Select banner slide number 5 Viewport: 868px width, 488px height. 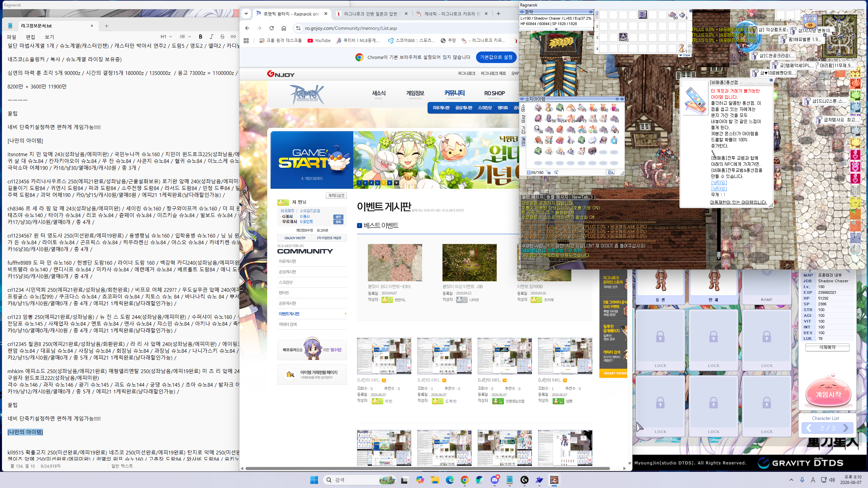383,183
